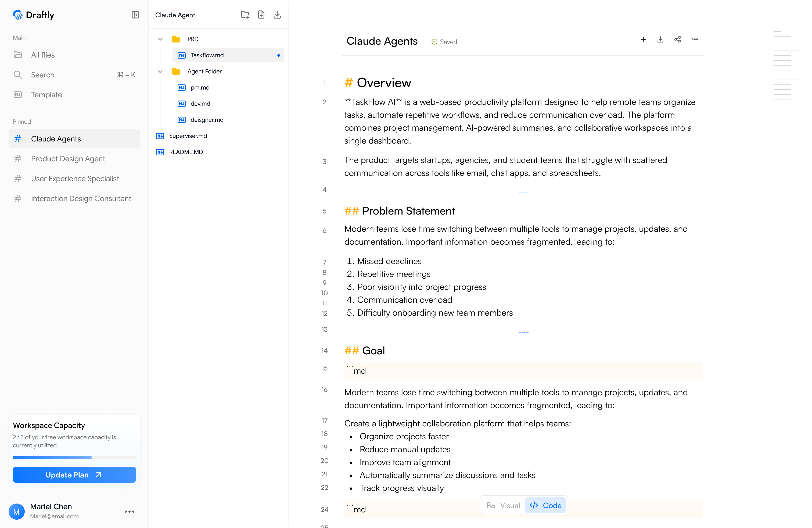Click the Mariel@email.com text
Image resolution: width=812 pixels, height=528 pixels.
[x=54, y=516]
